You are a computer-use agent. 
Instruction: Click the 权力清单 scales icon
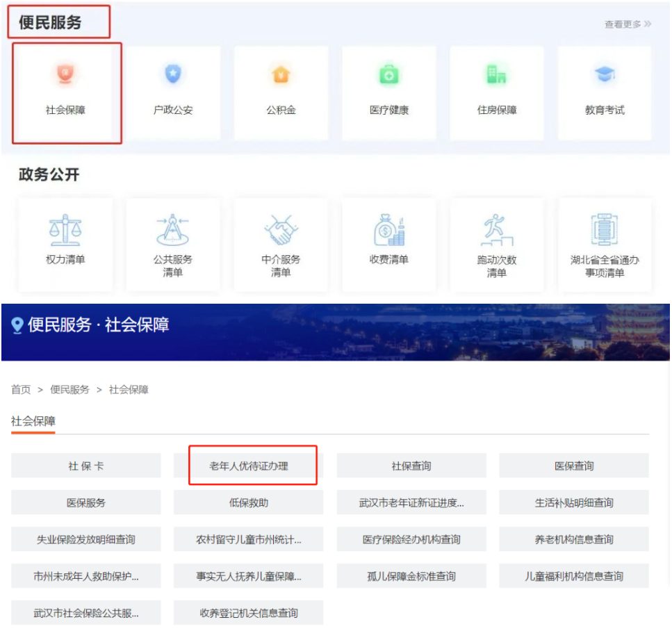[x=65, y=230]
